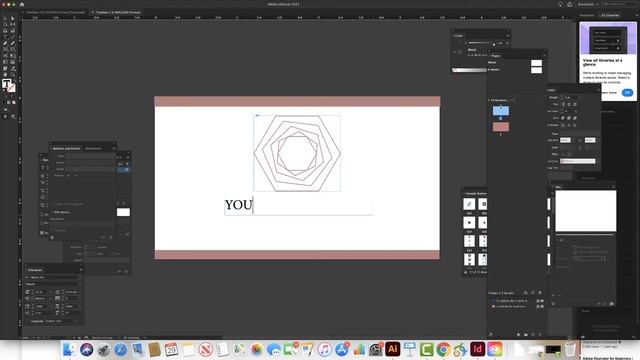Select the Buttons and Forms tab
Viewport: 640px width, 360px height.
[67, 148]
